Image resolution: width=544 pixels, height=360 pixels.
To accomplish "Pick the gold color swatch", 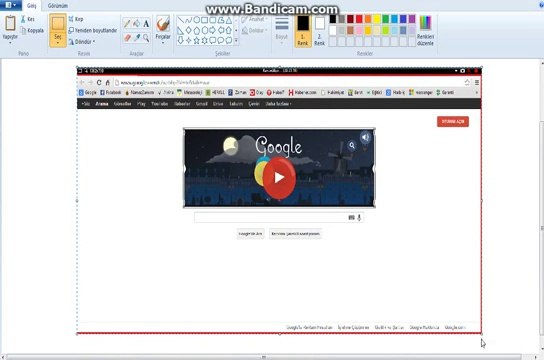I will 368,31.
